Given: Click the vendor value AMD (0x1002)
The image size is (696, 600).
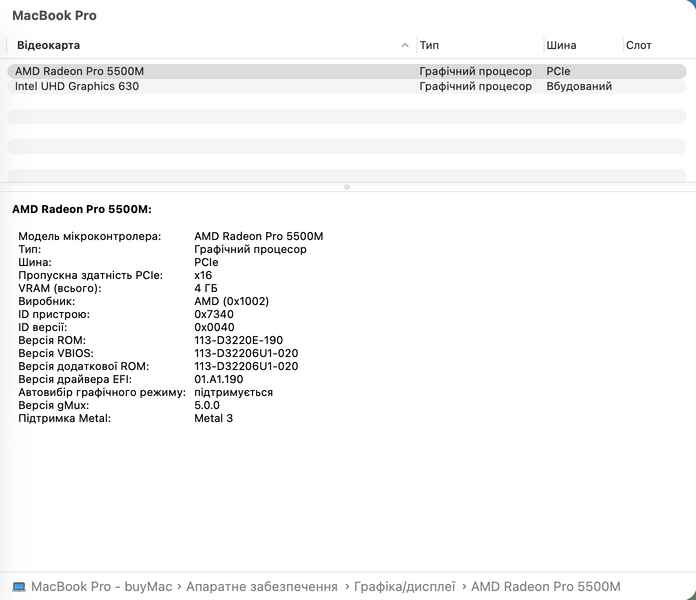Looking at the screenshot, I should [231, 301].
